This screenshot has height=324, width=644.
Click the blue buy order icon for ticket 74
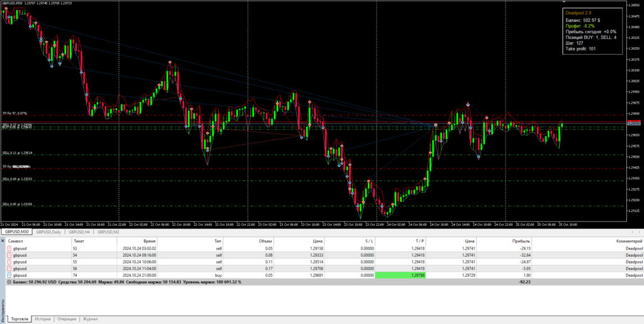point(9,275)
